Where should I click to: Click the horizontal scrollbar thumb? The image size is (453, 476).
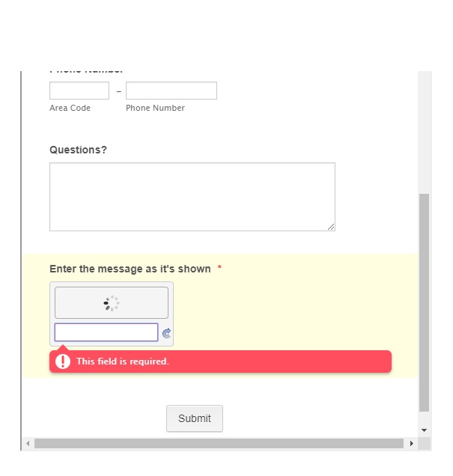coord(219,444)
